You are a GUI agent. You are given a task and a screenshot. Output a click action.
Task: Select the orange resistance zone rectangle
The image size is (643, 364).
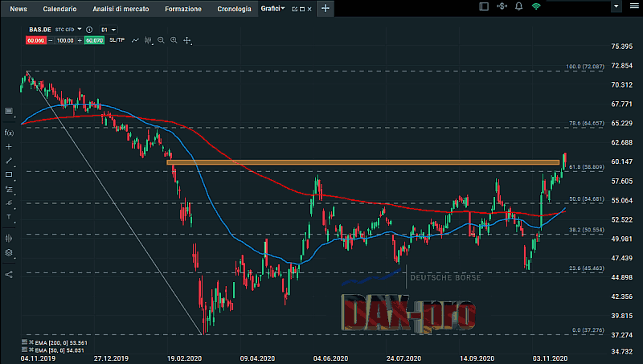tap(363, 162)
